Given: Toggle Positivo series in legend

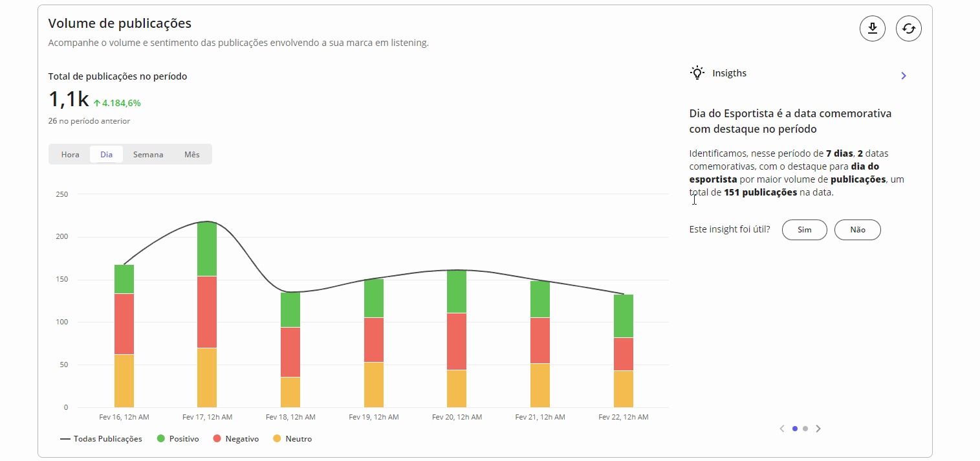Looking at the screenshot, I should point(178,439).
